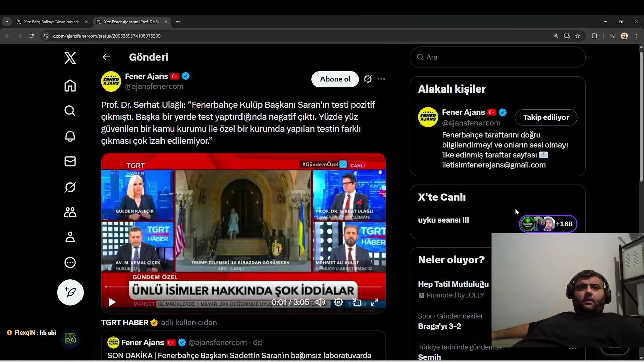Expand the tab search dropdown arrow
Image resolution: width=644 pixels, height=362 pixels.
7,22
